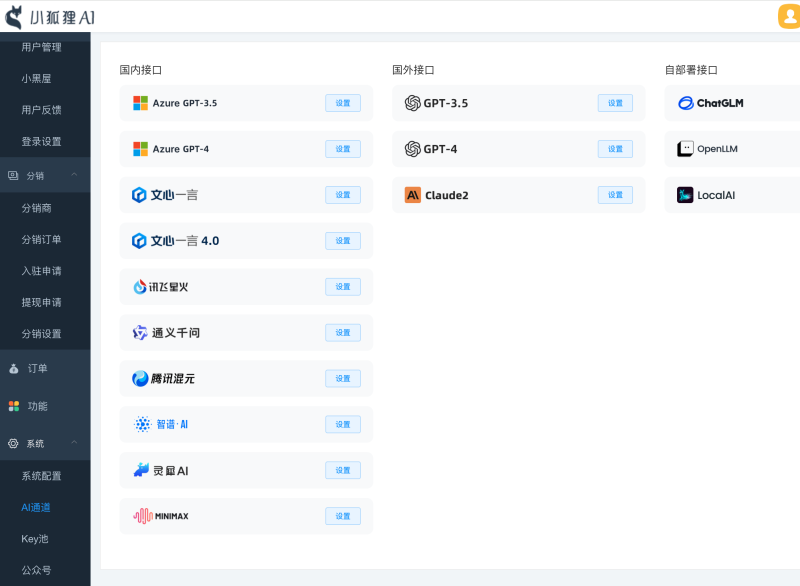Open the 订单 sidebar section
800x586 pixels.
45,368
